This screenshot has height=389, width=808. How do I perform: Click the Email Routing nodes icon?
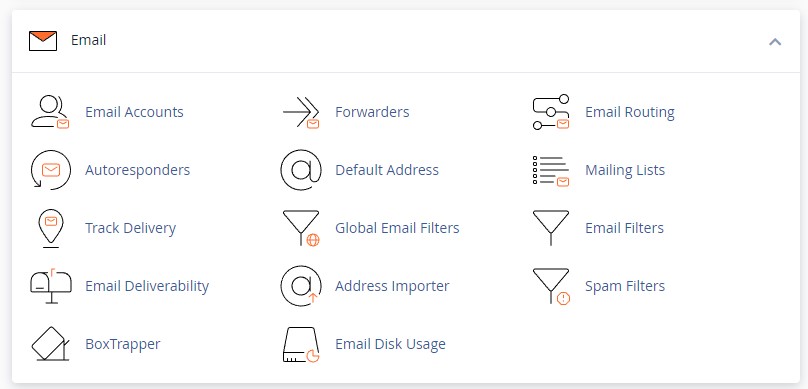click(551, 112)
